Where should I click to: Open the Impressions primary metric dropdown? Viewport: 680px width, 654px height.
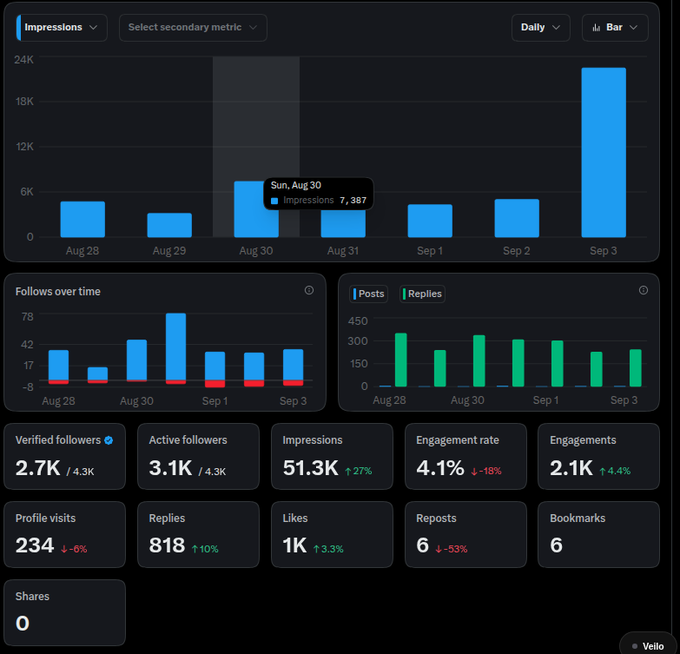pos(62,27)
